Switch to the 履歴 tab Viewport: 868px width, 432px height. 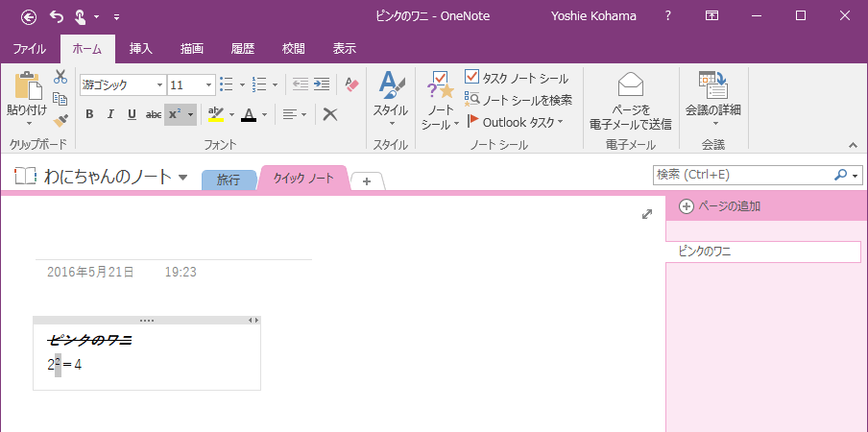pyautogui.click(x=243, y=49)
